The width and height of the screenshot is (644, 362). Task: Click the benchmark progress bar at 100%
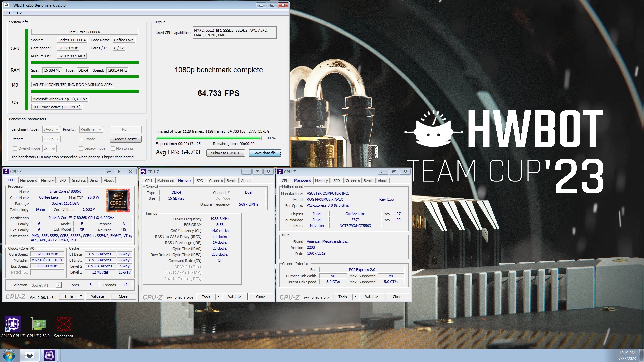point(209,138)
